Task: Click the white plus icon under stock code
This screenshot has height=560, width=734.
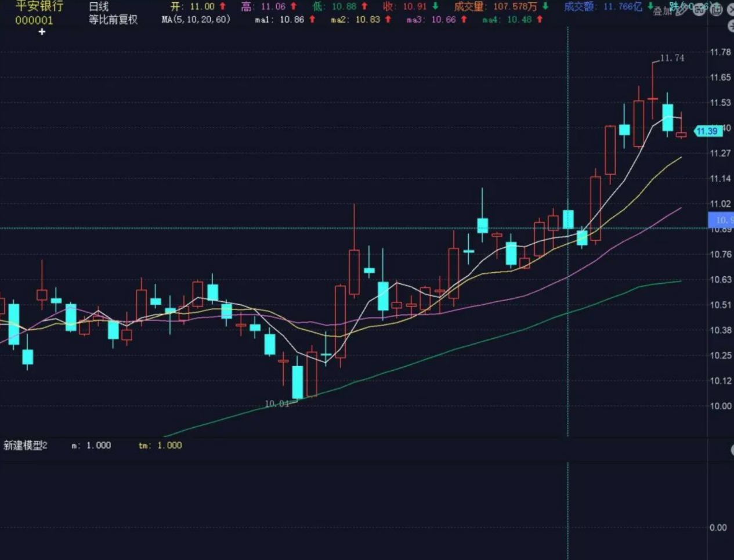Action: click(42, 32)
